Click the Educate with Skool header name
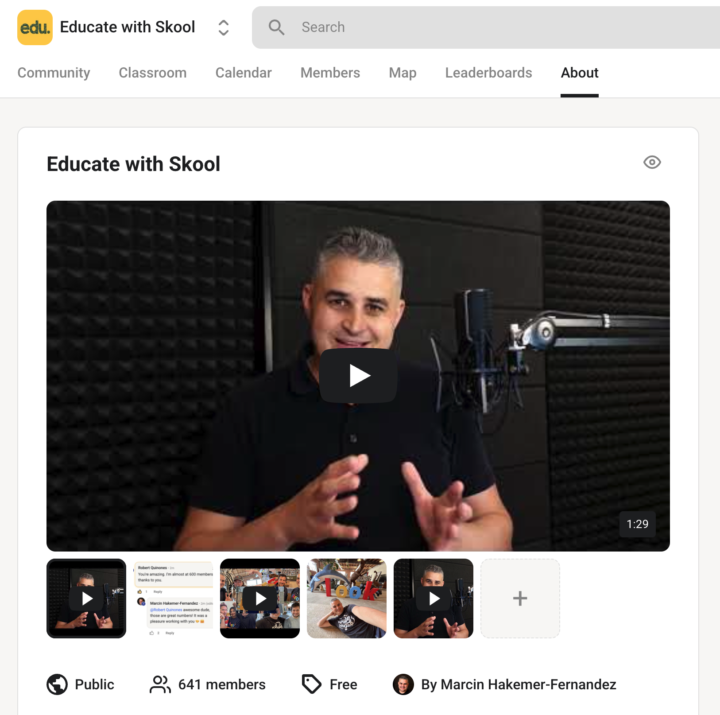720x715 pixels. pos(128,27)
